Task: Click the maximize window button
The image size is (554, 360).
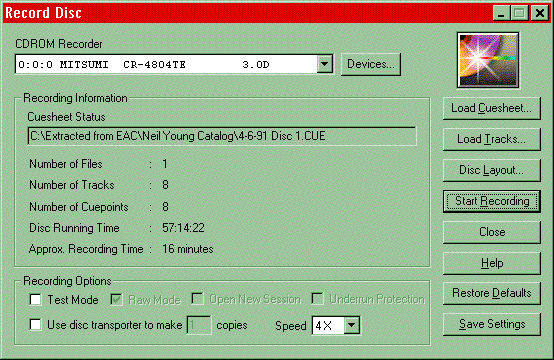Action: tap(519, 13)
